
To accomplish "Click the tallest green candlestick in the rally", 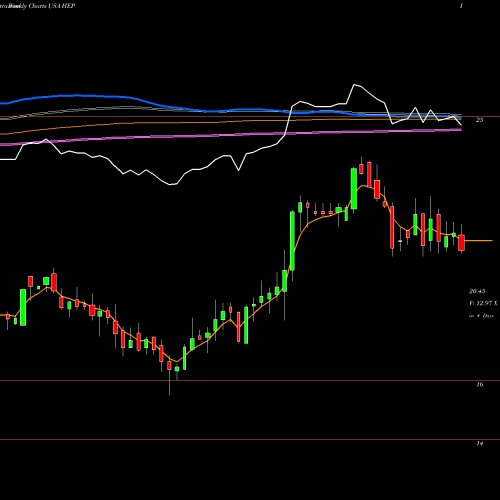I will tap(292, 241).
